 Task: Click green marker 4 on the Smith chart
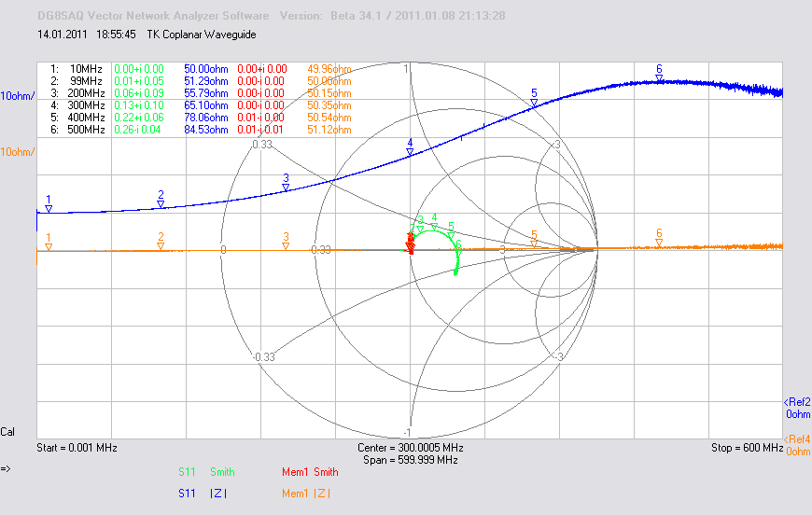(434, 226)
